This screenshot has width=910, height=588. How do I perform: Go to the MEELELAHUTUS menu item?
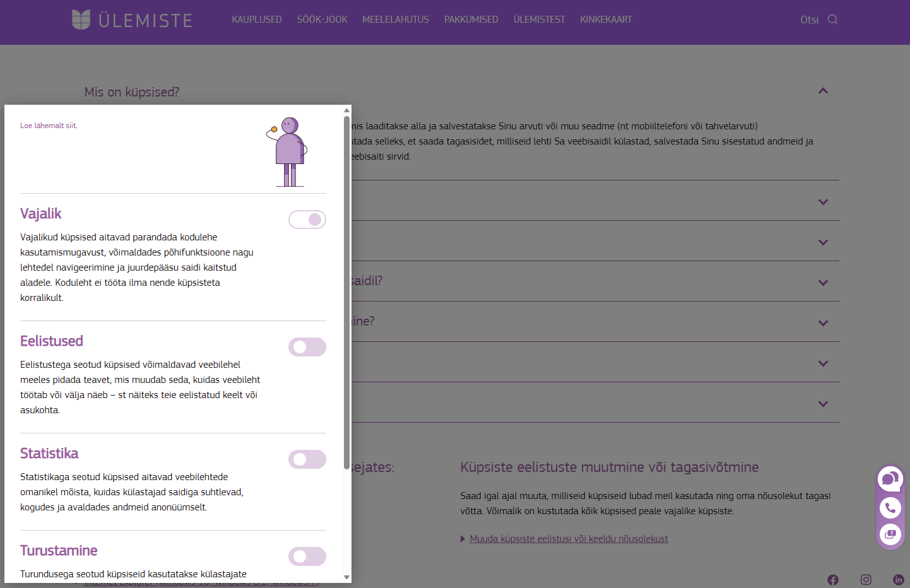point(396,20)
